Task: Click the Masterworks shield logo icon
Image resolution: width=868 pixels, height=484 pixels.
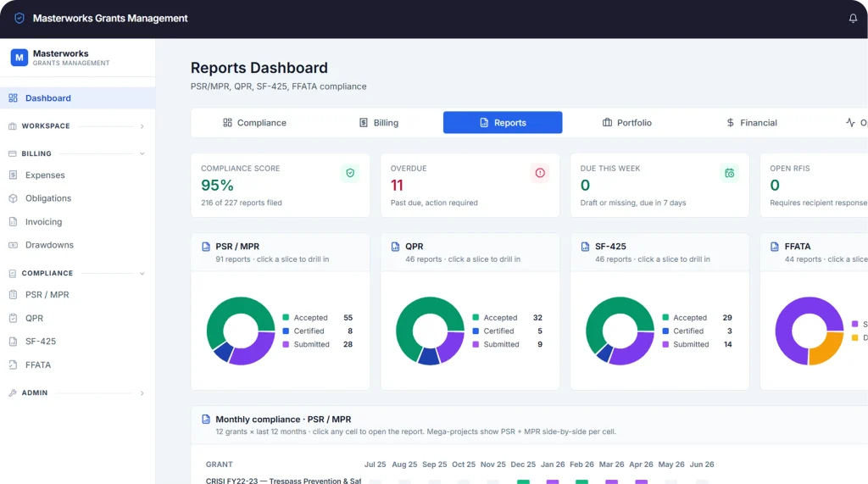Action: click(19, 19)
